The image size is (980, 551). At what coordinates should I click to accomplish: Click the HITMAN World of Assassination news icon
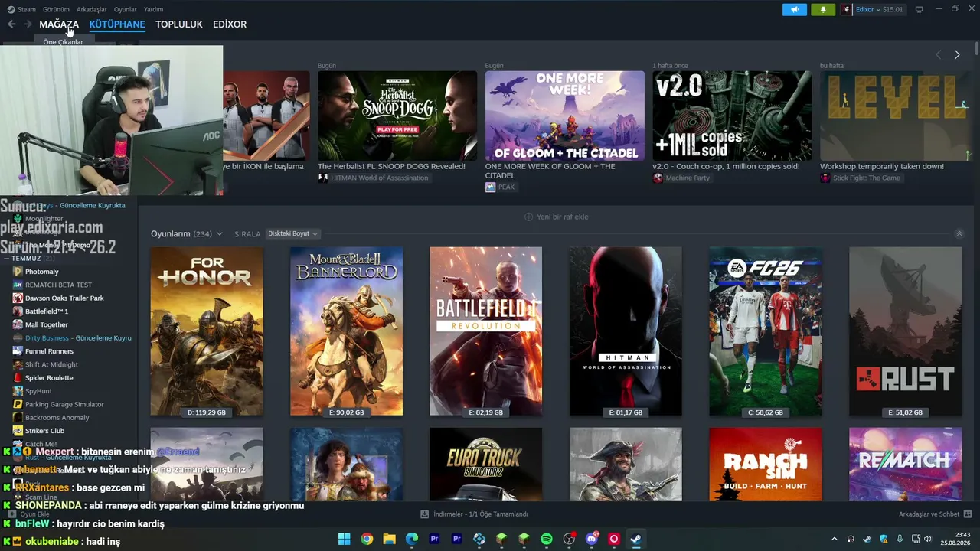click(x=323, y=178)
